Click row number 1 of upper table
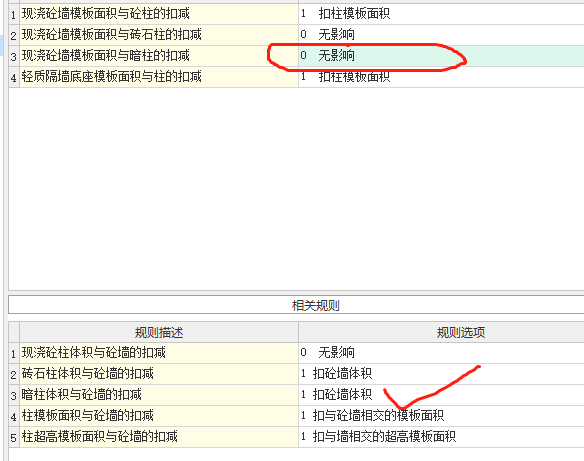 14,15
